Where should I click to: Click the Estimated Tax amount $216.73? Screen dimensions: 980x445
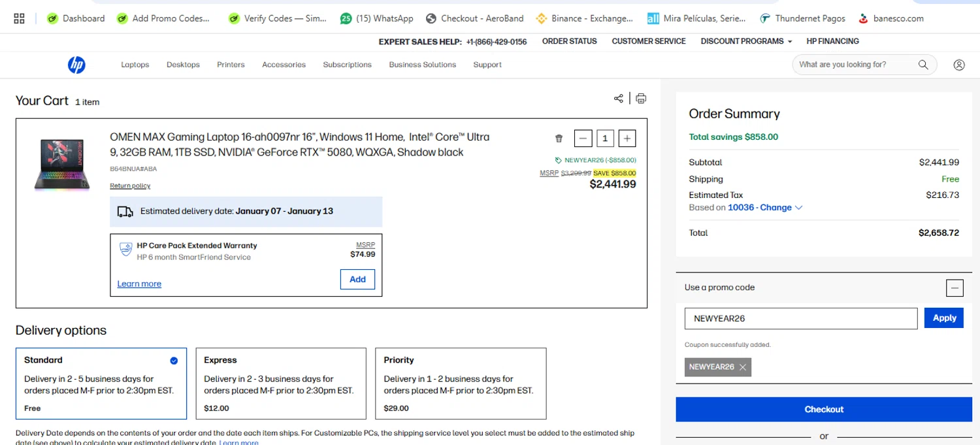[x=942, y=195]
